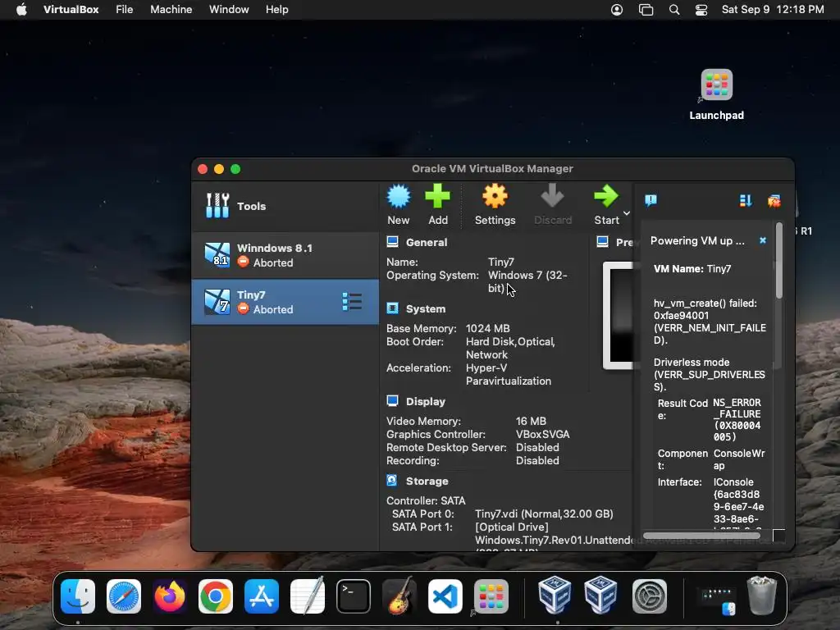The height and width of the screenshot is (630, 840).
Task: Click the General section header
Action: tap(427, 242)
